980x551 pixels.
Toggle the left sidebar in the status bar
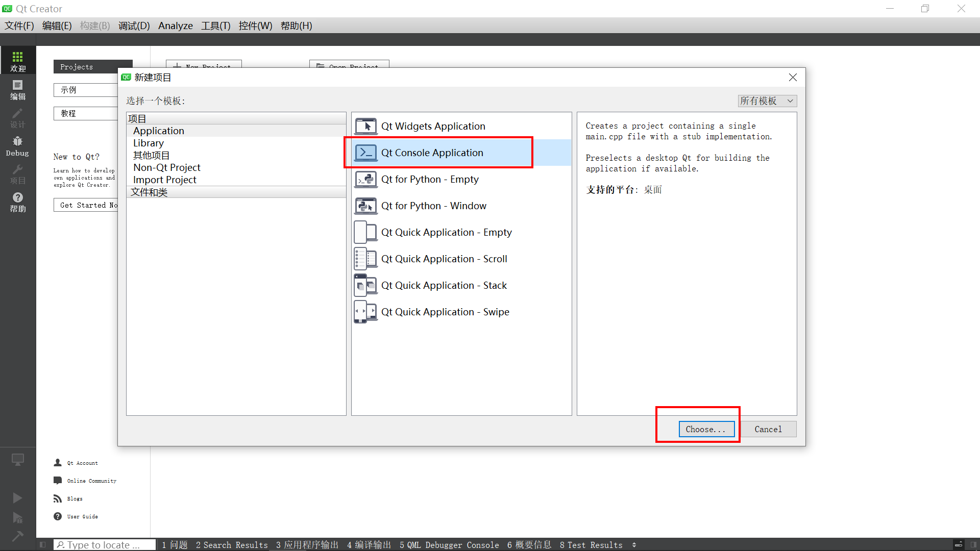[x=43, y=545]
